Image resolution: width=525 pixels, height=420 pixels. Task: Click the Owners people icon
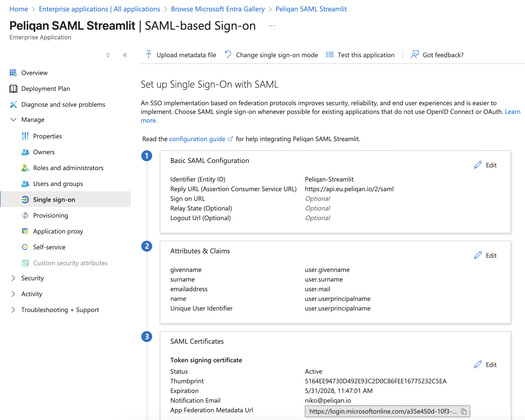click(x=25, y=152)
